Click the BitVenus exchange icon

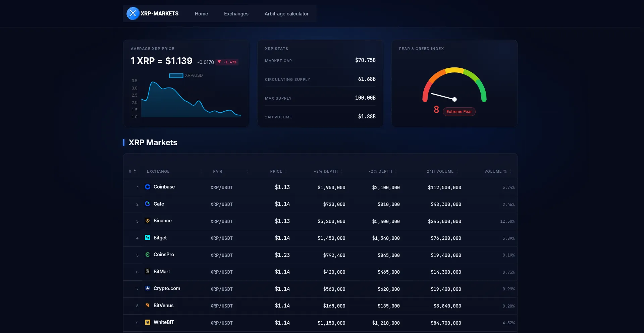coord(148,305)
